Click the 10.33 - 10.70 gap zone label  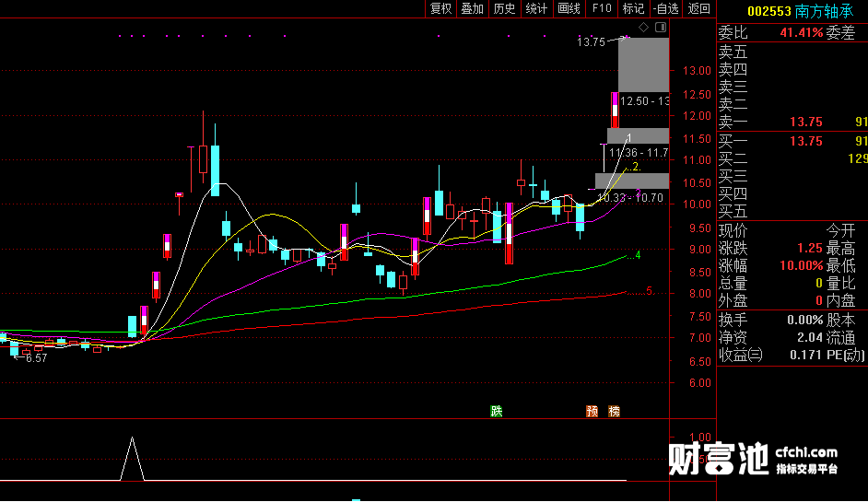coord(630,198)
